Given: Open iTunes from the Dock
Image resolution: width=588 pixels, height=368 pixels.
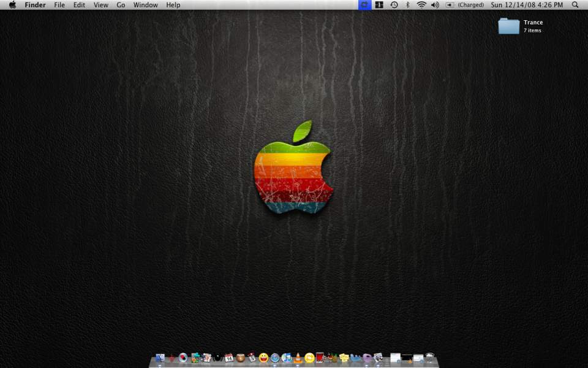Looking at the screenshot, I should (287, 358).
